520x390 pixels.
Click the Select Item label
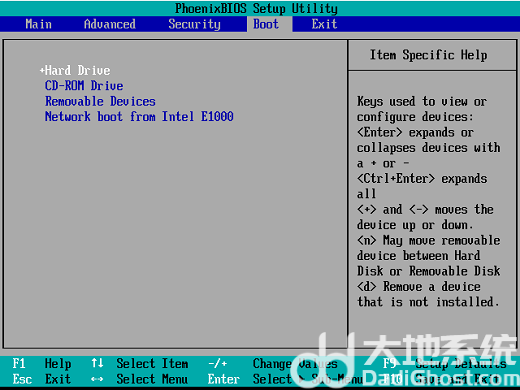coord(152,364)
